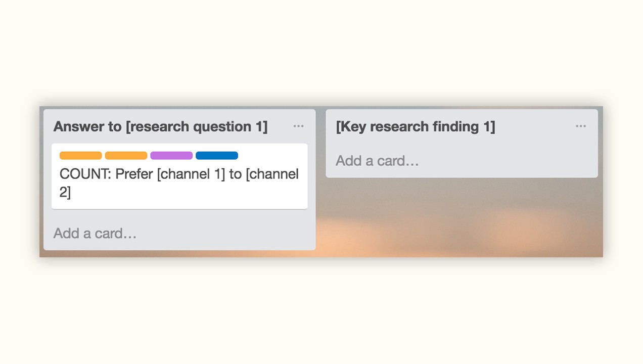
Task: Click the second orange label on the card
Action: [126, 156]
